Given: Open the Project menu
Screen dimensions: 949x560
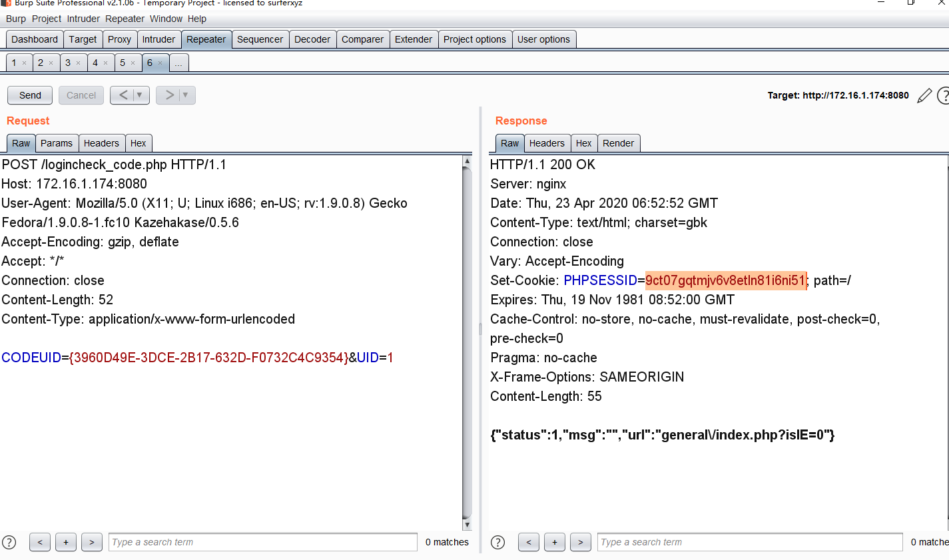Looking at the screenshot, I should [47, 19].
